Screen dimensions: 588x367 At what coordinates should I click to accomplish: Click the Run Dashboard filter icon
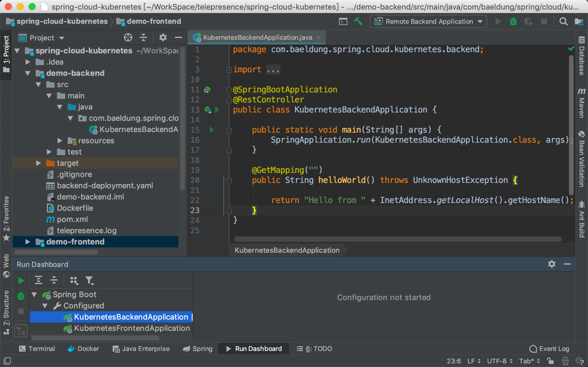(x=89, y=280)
